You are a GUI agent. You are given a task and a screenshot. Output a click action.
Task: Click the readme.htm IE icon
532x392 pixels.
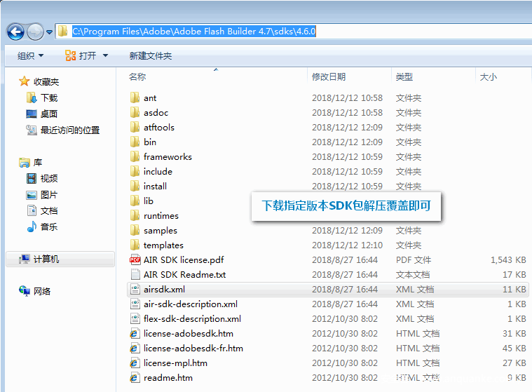click(x=135, y=378)
